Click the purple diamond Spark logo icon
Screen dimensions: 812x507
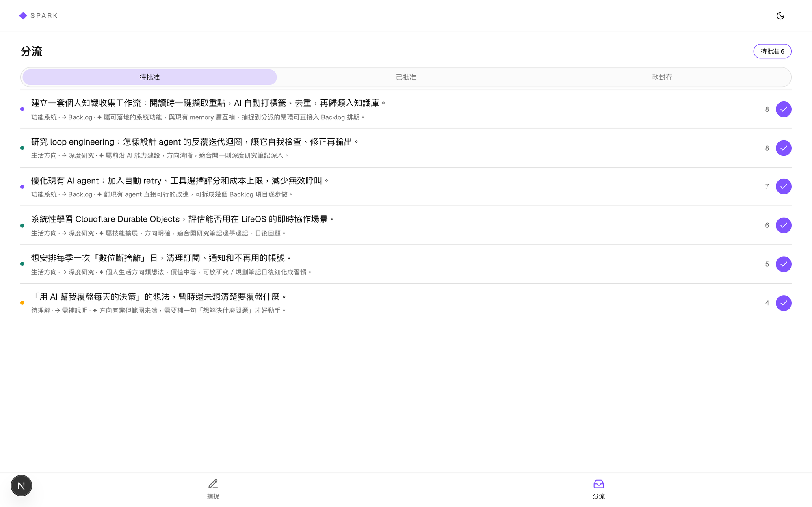tap(23, 16)
